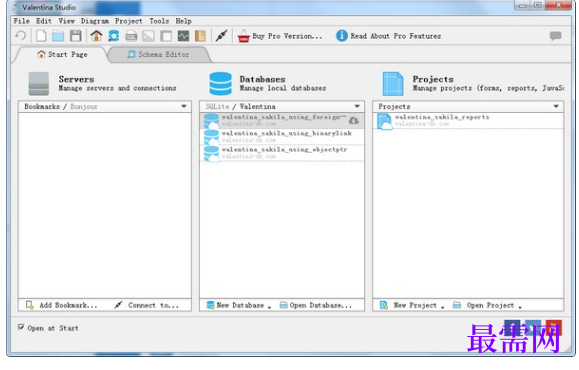Click Read About Pro Features link
This screenshot has height=370, width=579.
click(388, 36)
